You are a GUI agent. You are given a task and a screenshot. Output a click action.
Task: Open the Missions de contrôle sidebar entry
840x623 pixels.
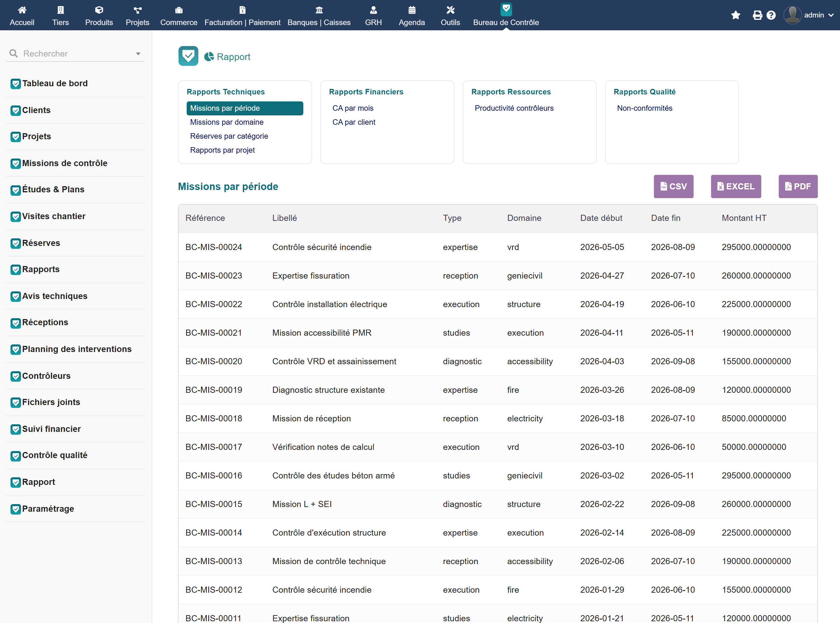pyautogui.click(x=64, y=163)
